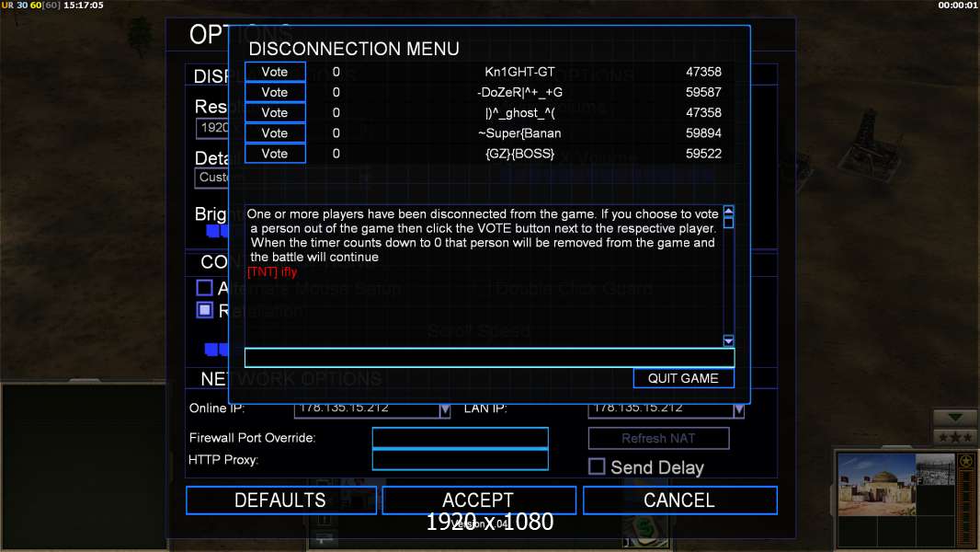Click the Brightness slider blue segment
980x552 pixels.
click(x=218, y=231)
